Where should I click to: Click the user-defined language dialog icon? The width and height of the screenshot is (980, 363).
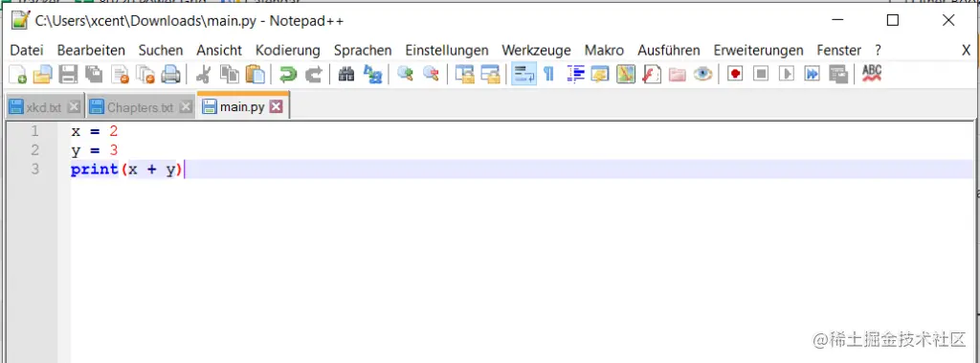[600, 75]
